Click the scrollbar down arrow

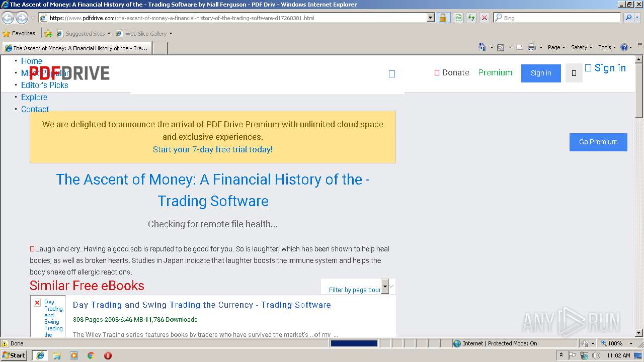point(639,333)
